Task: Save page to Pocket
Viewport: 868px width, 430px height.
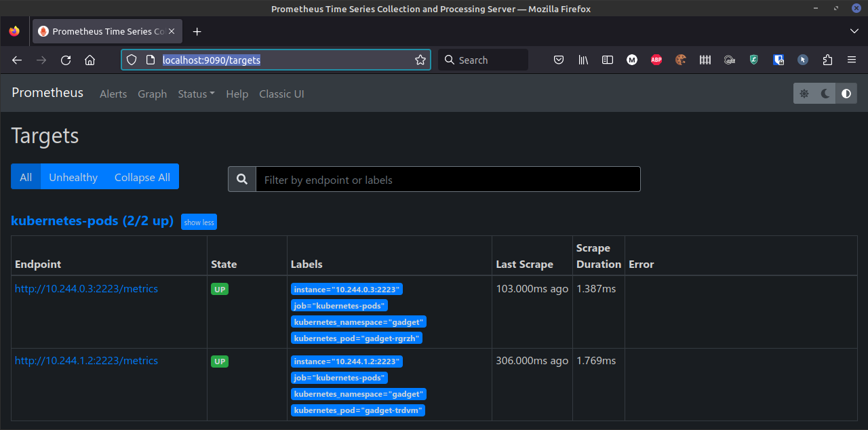Action: point(559,60)
